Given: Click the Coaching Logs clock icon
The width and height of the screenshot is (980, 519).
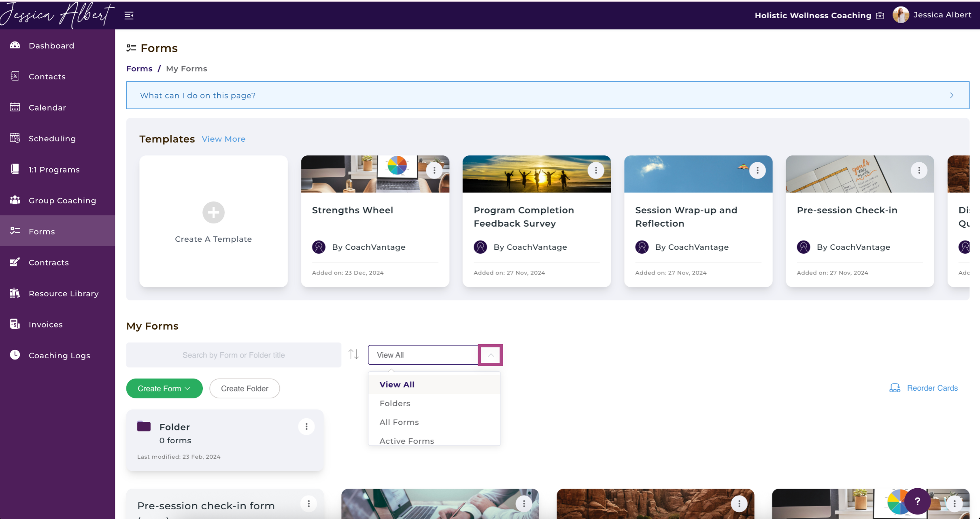Looking at the screenshot, I should (15, 355).
